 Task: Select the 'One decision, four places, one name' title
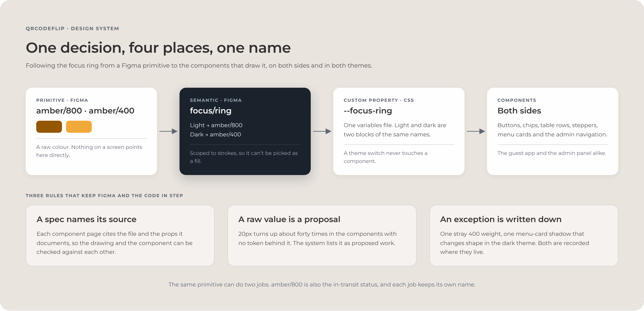tap(158, 47)
